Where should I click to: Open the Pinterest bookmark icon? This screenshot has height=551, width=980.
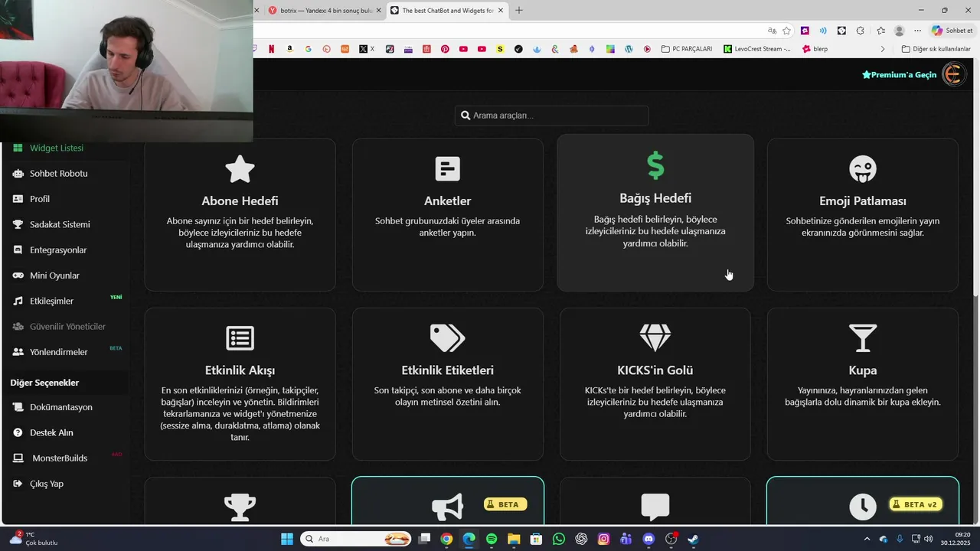(445, 49)
